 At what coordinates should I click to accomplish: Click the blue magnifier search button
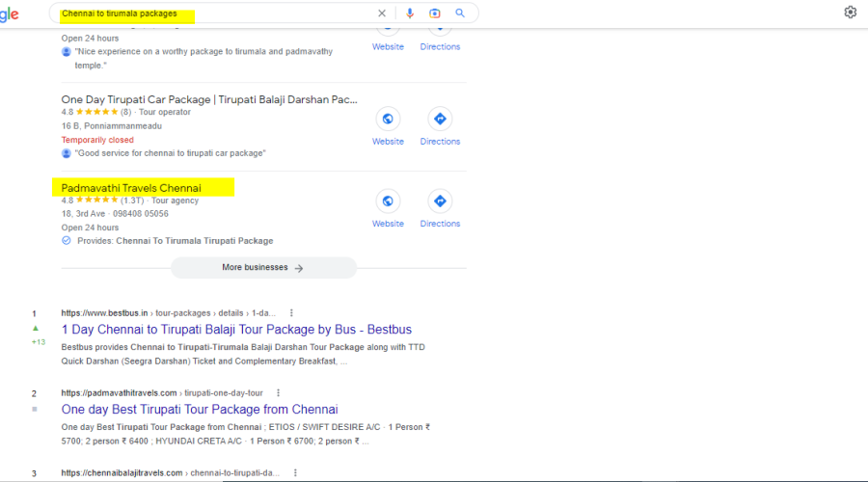(x=460, y=13)
